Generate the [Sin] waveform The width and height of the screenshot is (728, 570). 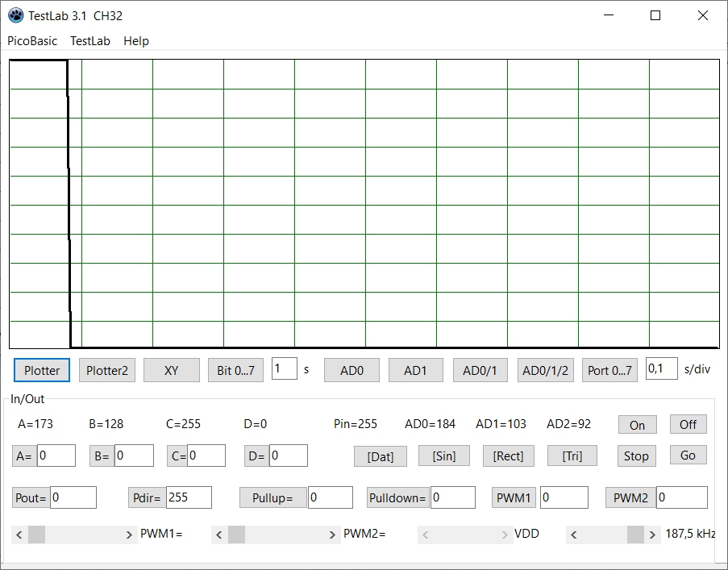point(443,456)
